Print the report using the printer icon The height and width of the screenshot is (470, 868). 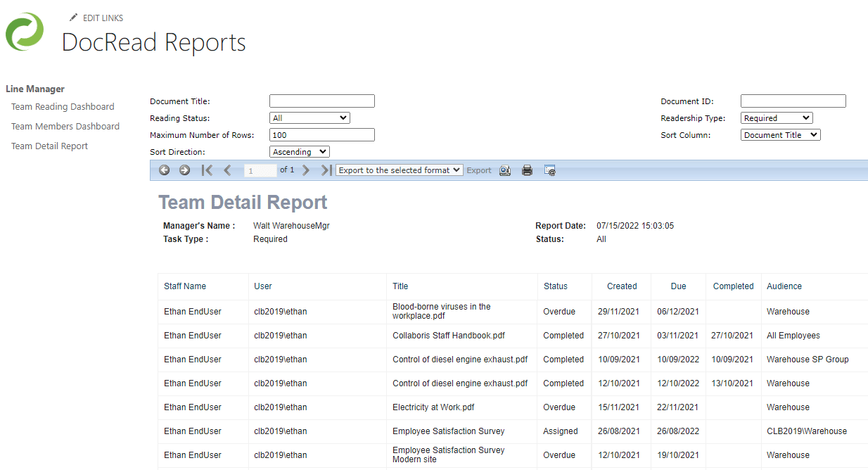527,170
